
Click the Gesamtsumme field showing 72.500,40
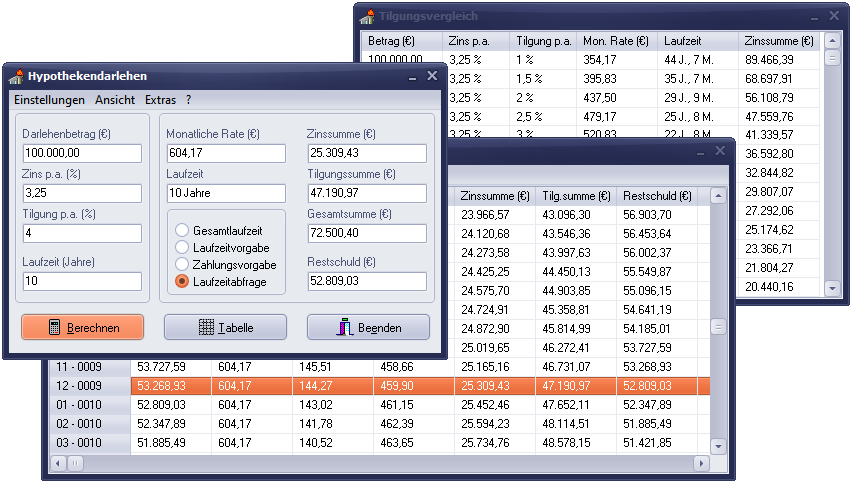(367, 233)
